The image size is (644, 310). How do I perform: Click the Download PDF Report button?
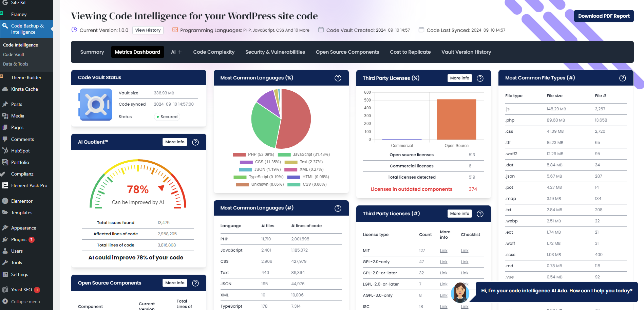tap(604, 16)
